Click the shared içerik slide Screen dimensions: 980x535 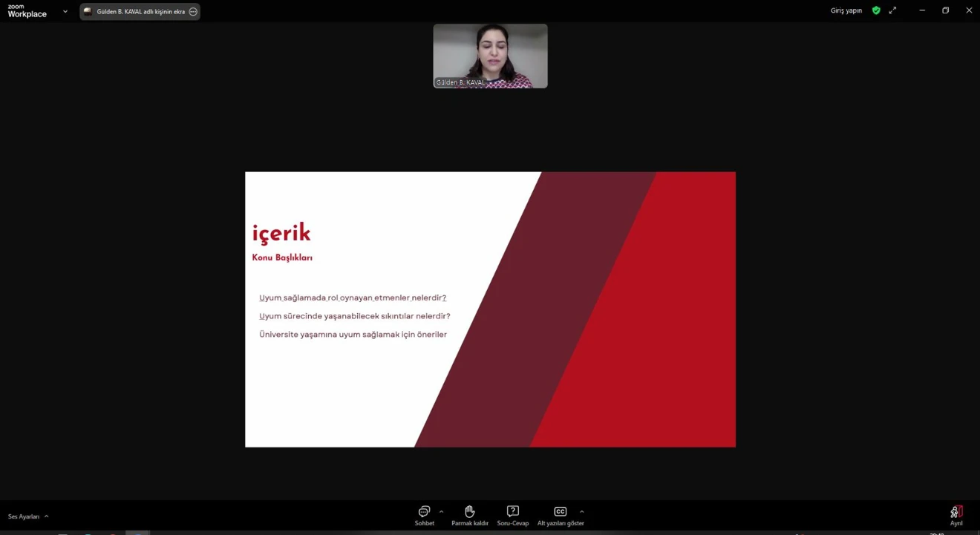[x=490, y=309]
